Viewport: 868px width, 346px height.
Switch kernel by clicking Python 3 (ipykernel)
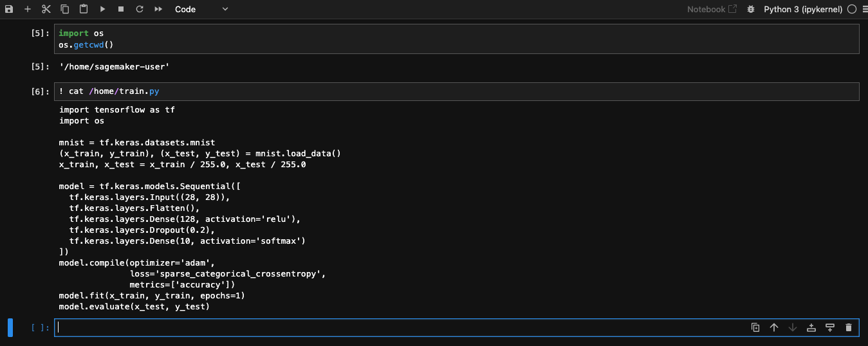803,10
